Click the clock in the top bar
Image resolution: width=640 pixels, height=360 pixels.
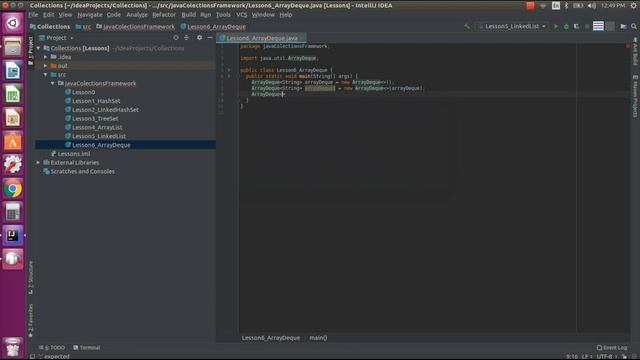(613, 5)
